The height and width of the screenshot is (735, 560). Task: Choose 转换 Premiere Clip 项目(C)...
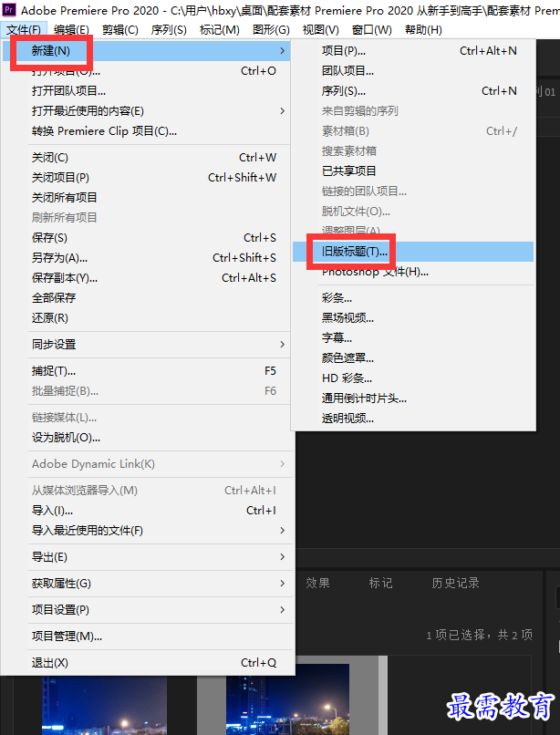point(146,131)
